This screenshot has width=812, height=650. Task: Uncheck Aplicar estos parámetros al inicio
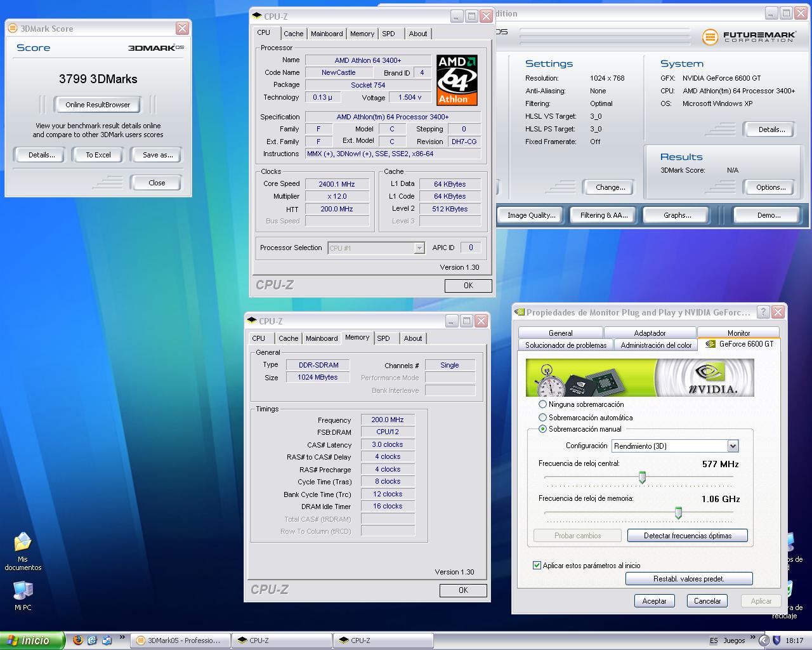(537, 566)
